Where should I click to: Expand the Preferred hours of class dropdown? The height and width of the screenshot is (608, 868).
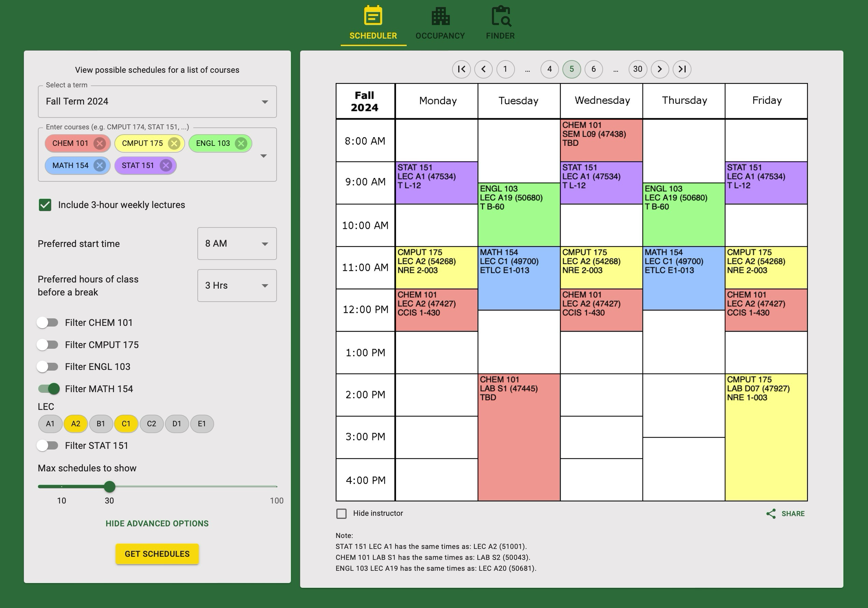(236, 285)
